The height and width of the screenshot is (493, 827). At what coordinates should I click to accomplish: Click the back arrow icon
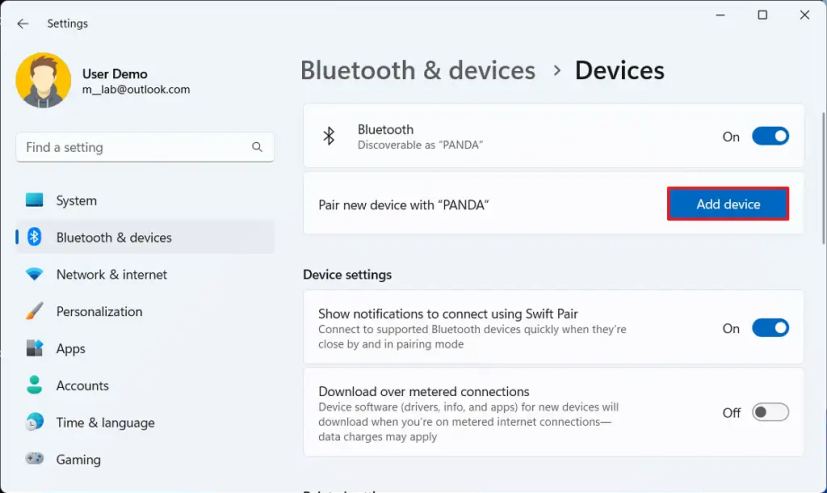point(22,23)
